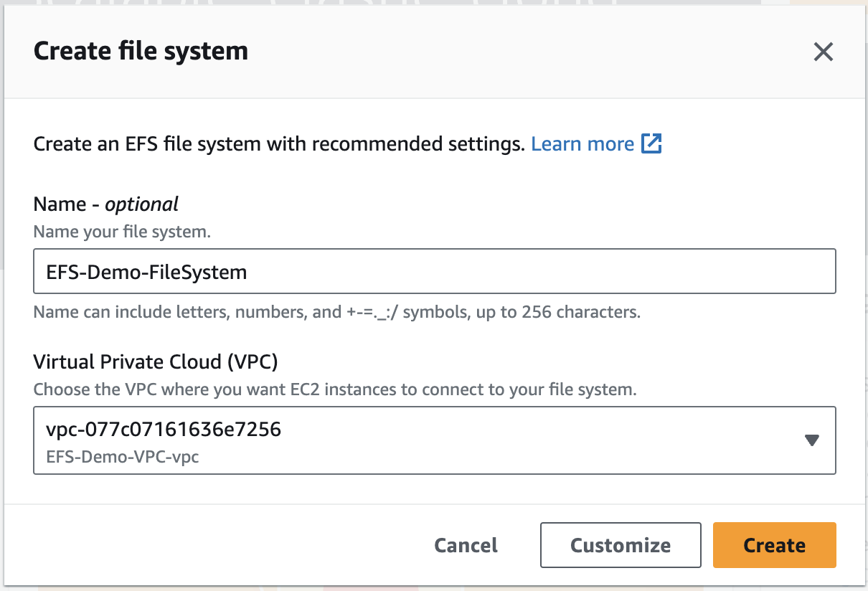Click the EFS-Demo-VPC-vpc sublabel in the selector

[x=122, y=457]
